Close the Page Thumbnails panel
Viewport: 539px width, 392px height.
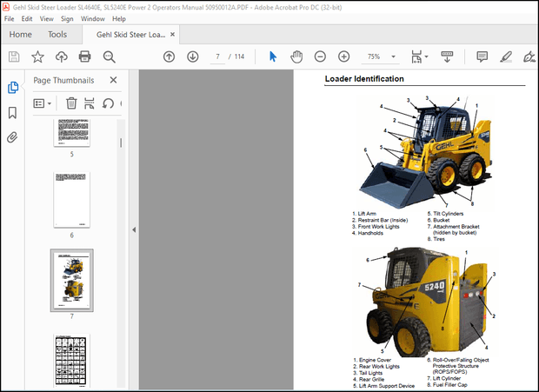coord(113,80)
